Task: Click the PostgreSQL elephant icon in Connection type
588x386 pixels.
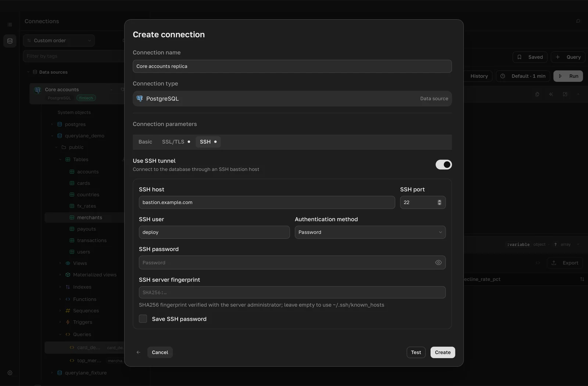Action: coord(140,99)
